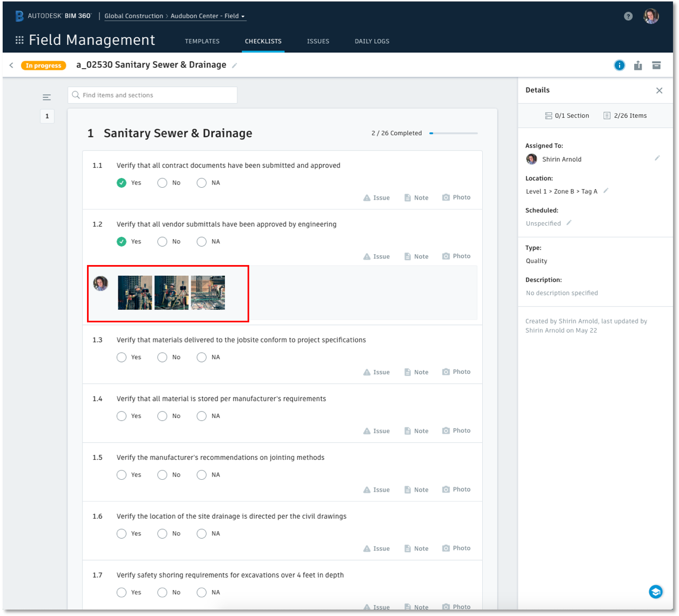The width and height of the screenshot is (679, 616).
Task: Select No for item 1.1
Action: click(x=162, y=183)
